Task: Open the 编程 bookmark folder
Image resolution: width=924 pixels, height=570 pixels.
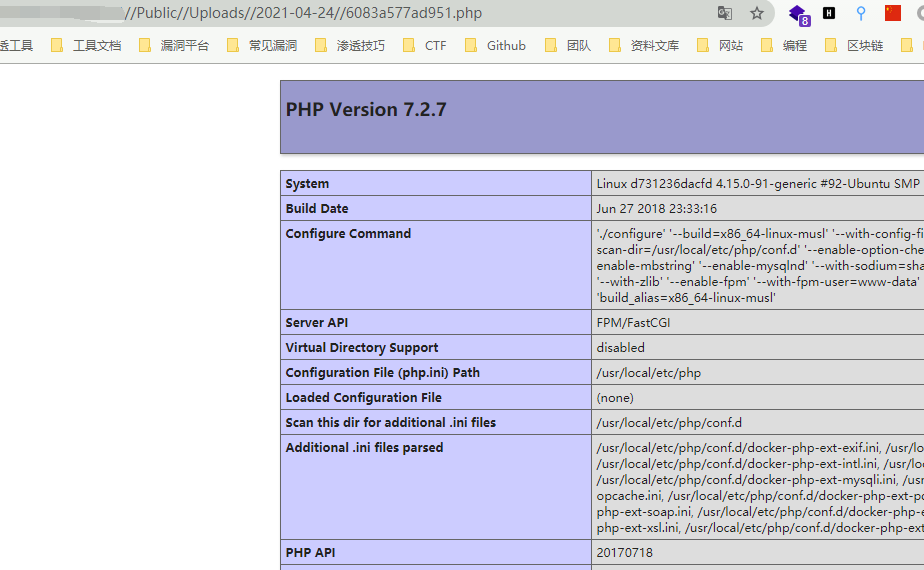Action: click(794, 45)
